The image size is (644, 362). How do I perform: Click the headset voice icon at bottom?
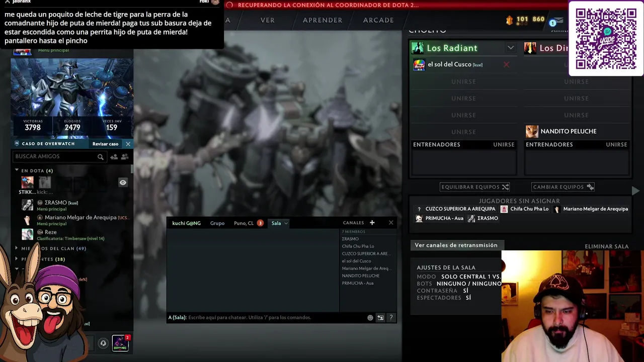point(103,343)
